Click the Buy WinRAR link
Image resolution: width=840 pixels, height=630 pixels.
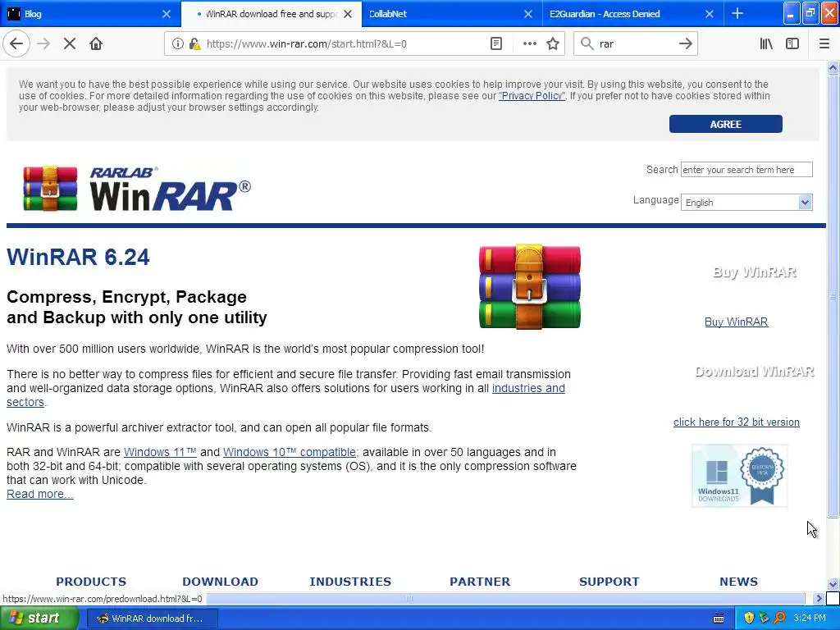click(x=736, y=322)
